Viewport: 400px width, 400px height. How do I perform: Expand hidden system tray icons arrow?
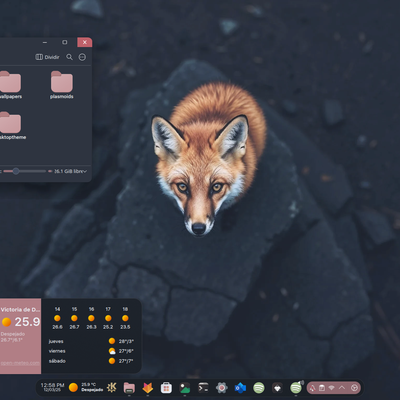click(x=342, y=388)
